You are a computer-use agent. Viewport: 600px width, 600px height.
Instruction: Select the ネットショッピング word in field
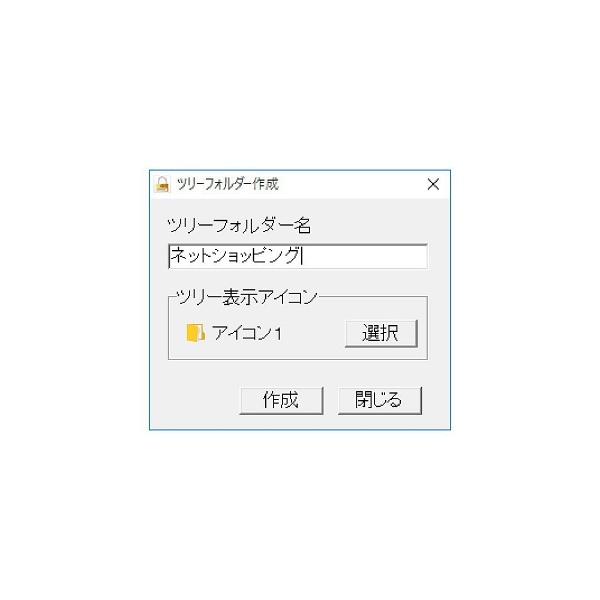(235, 256)
